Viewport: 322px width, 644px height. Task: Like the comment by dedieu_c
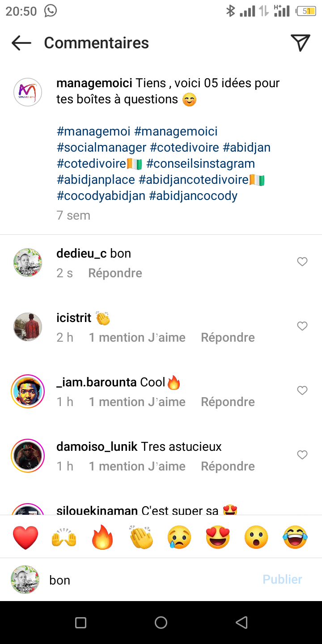point(302,262)
